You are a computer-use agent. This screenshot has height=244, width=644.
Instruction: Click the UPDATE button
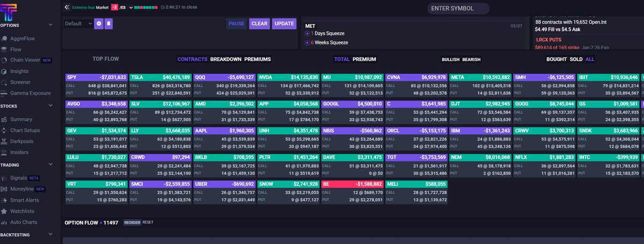tap(284, 24)
